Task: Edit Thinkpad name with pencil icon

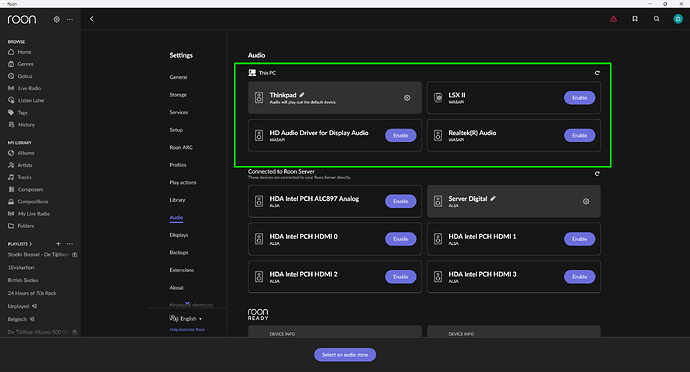Action: pyautogui.click(x=302, y=95)
